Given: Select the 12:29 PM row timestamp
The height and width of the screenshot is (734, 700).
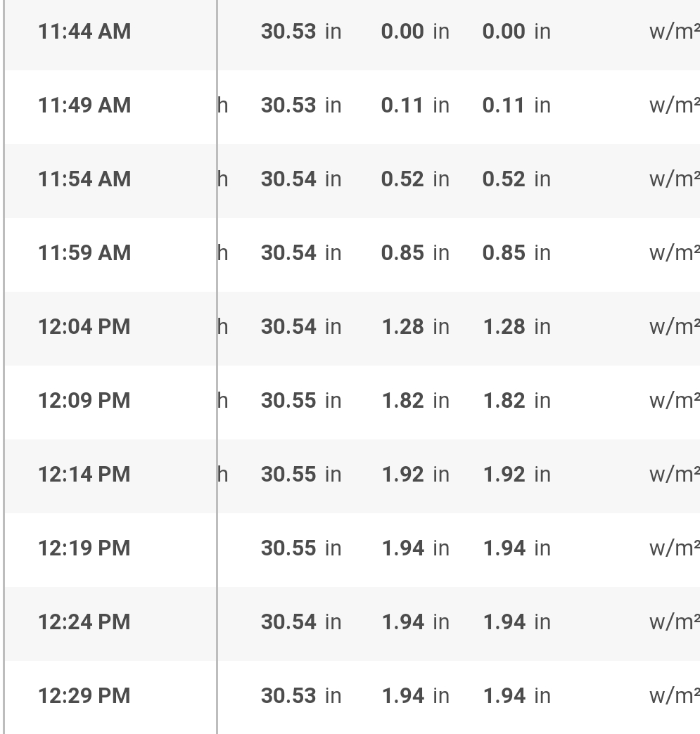Looking at the screenshot, I should 84,696.
